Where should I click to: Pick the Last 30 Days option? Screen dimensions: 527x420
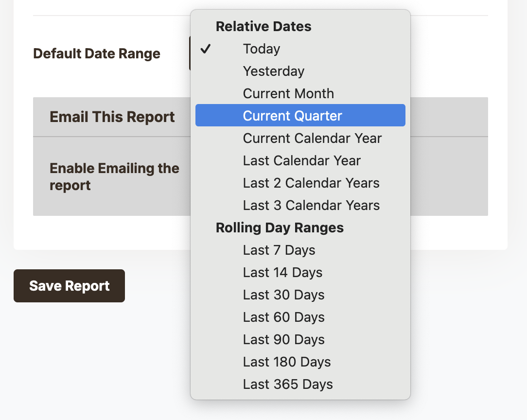pyautogui.click(x=283, y=295)
